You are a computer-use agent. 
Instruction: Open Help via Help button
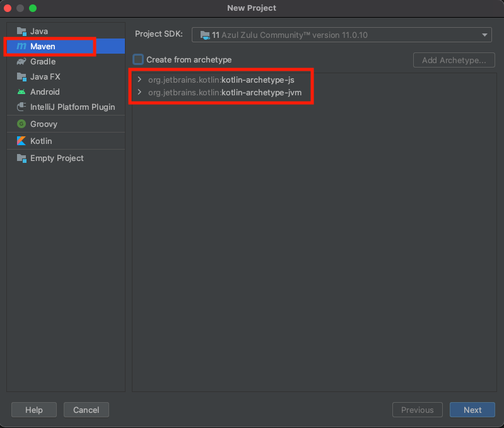[34, 410]
